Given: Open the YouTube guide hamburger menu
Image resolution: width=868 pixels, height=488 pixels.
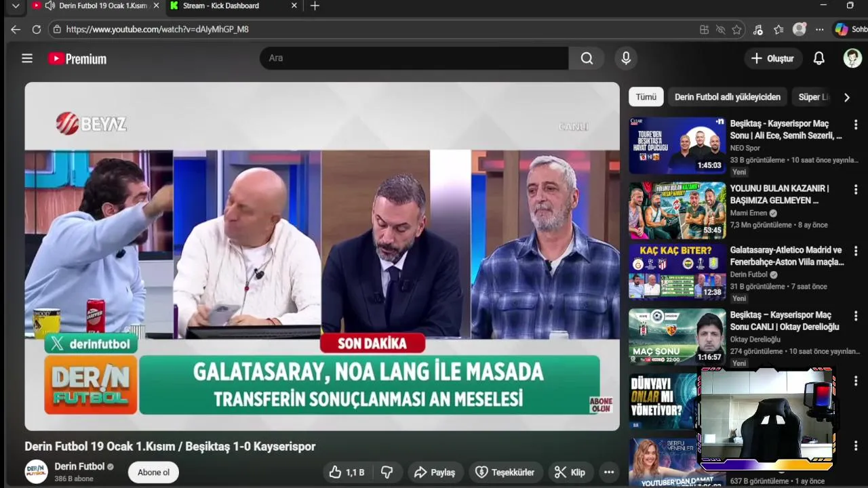Looking at the screenshot, I should [x=27, y=58].
